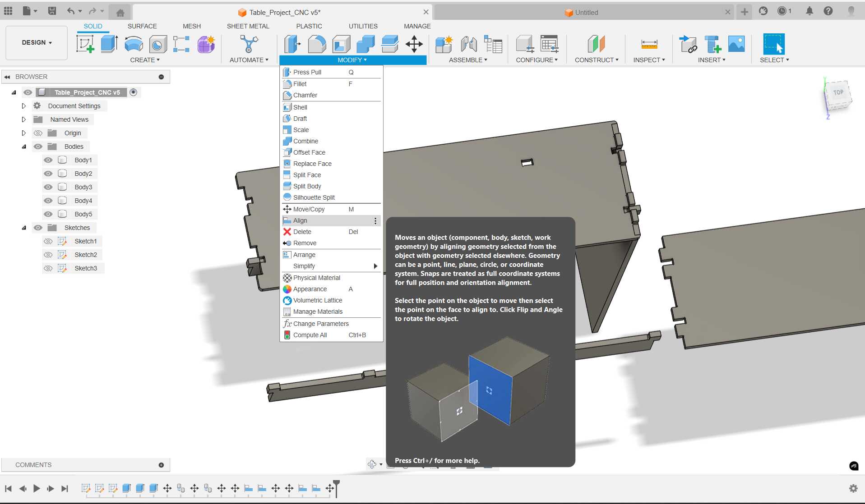Click the Insert Decal image icon
This screenshot has width=865, height=504.
pos(736,44)
